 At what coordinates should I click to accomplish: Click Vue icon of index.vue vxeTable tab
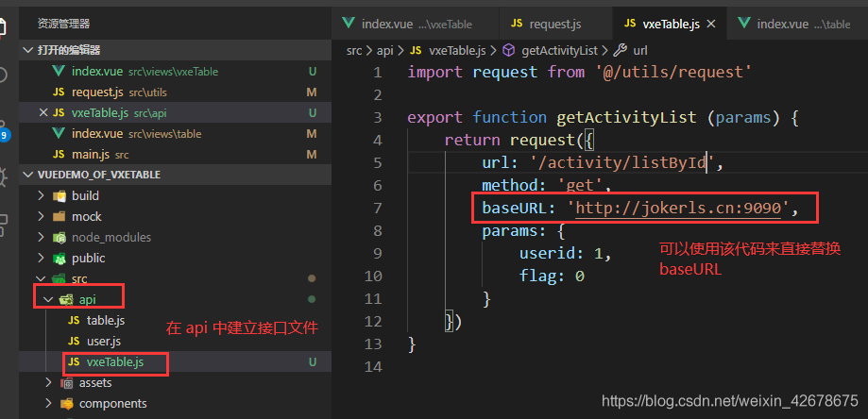click(349, 24)
